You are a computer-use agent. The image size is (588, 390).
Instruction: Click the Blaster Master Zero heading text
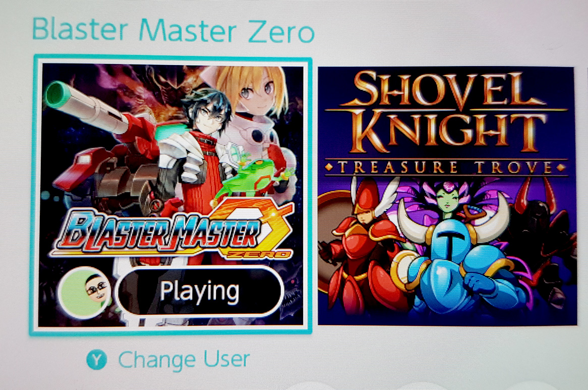tap(173, 30)
